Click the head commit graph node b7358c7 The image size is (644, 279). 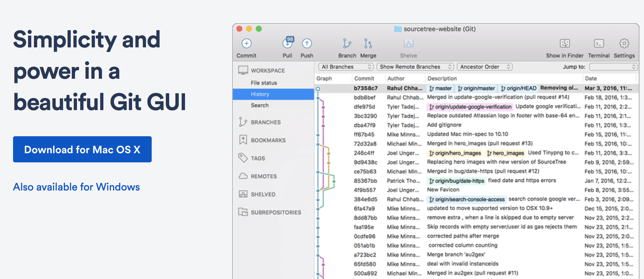318,89
